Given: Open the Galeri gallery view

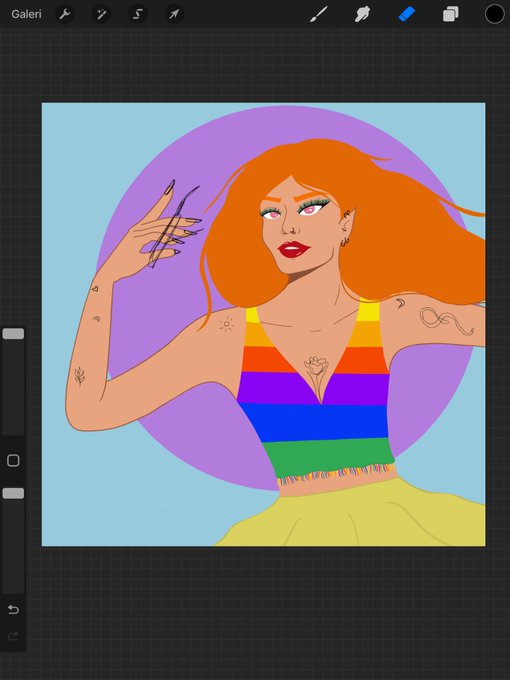Looking at the screenshot, I should [26, 14].
